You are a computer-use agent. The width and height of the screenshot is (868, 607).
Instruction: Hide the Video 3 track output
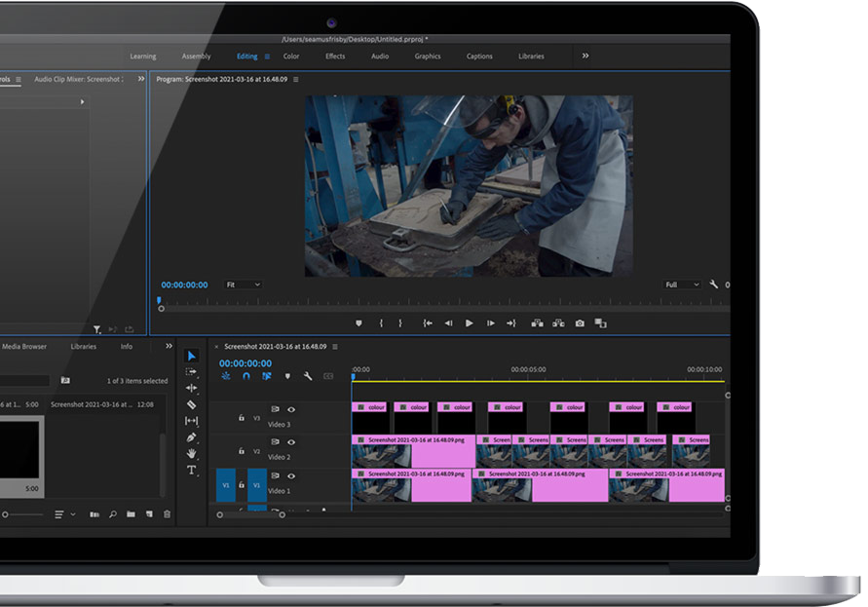coord(290,410)
